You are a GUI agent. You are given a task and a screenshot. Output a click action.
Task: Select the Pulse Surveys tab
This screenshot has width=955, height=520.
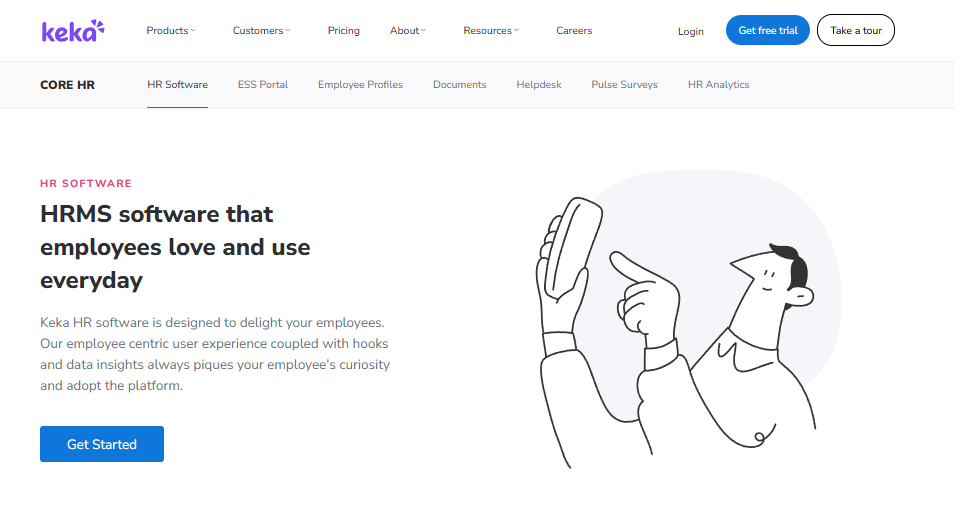click(624, 85)
